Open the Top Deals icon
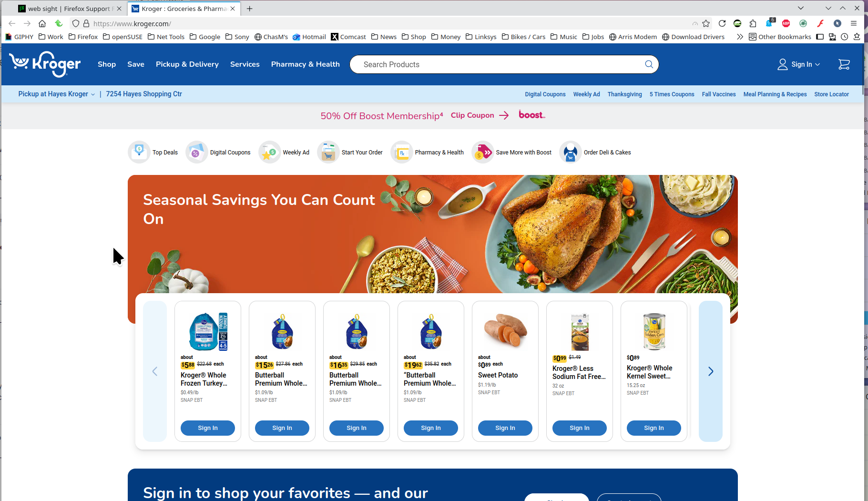The width and height of the screenshot is (868, 501). 139,152
